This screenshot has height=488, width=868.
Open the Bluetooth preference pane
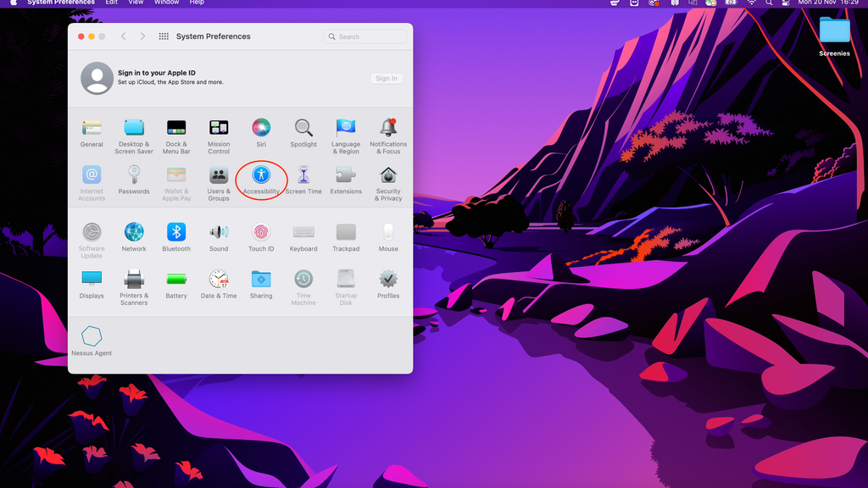tap(176, 231)
